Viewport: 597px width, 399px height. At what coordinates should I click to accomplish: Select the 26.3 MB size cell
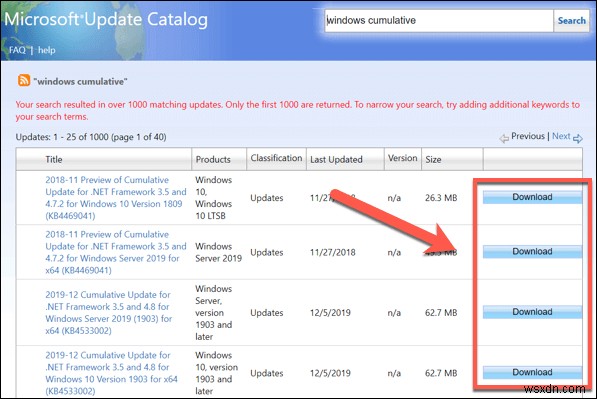tap(441, 198)
